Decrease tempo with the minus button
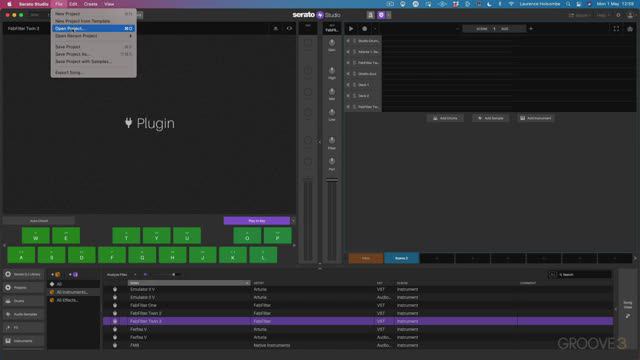Image resolution: width=640 pixels, height=360 pixels. 458,29
